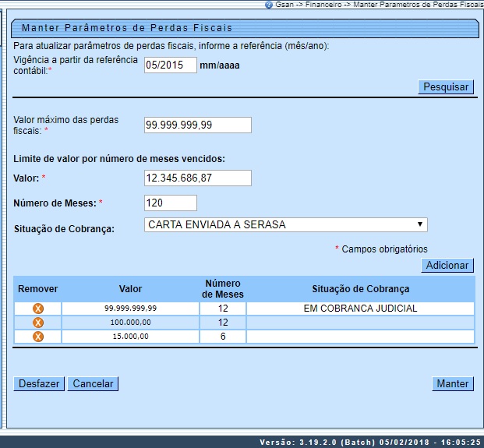Remove the 99.999.999,99 table row
Image resolution: width=484 pixels, height=448 pixels.
37,309
